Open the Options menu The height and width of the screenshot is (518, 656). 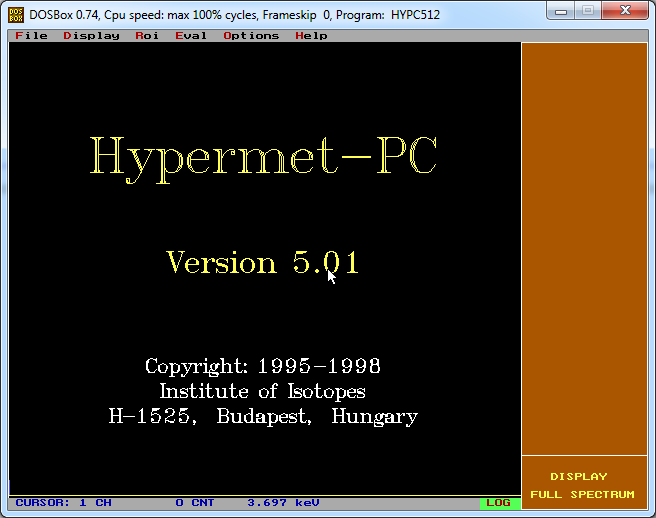tap(251, 36)
